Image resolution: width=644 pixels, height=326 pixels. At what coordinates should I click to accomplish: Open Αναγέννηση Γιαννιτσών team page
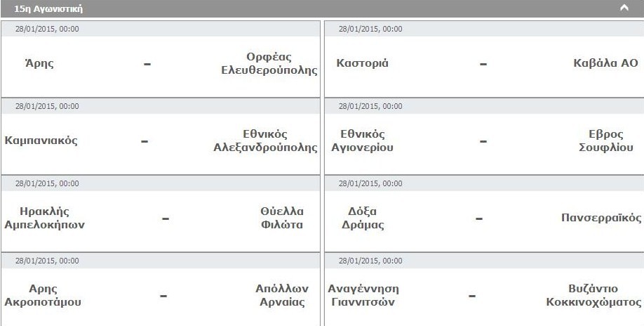363,295
